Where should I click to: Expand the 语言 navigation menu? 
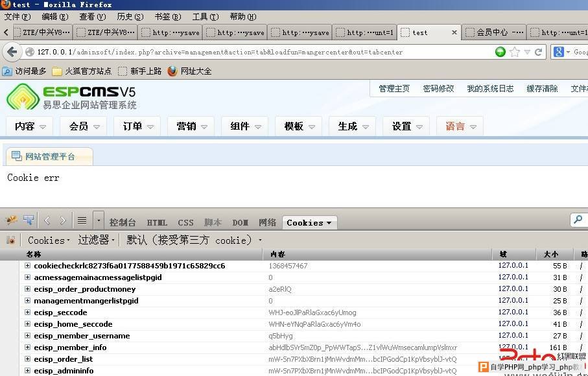click(x=461, y=126)
